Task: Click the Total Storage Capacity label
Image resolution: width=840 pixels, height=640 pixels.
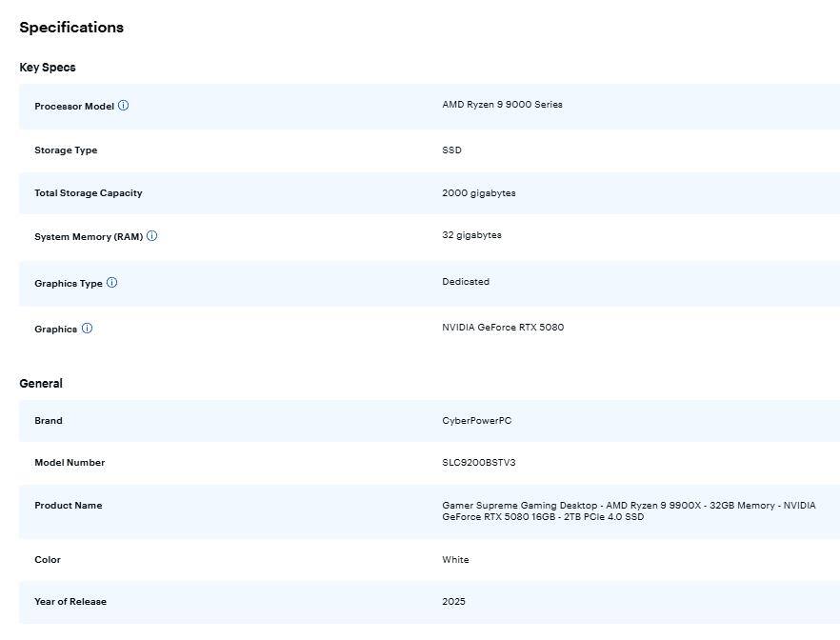Action: tap(89, 193)
